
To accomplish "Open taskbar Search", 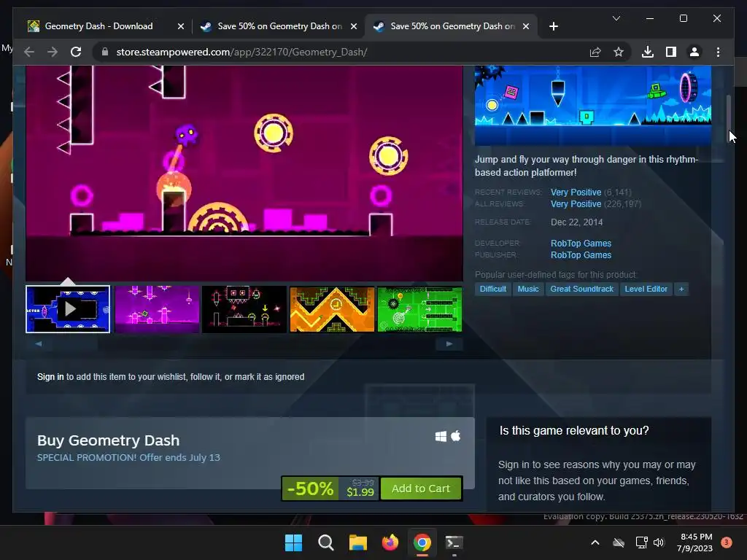I will click(x=326, y=542).
